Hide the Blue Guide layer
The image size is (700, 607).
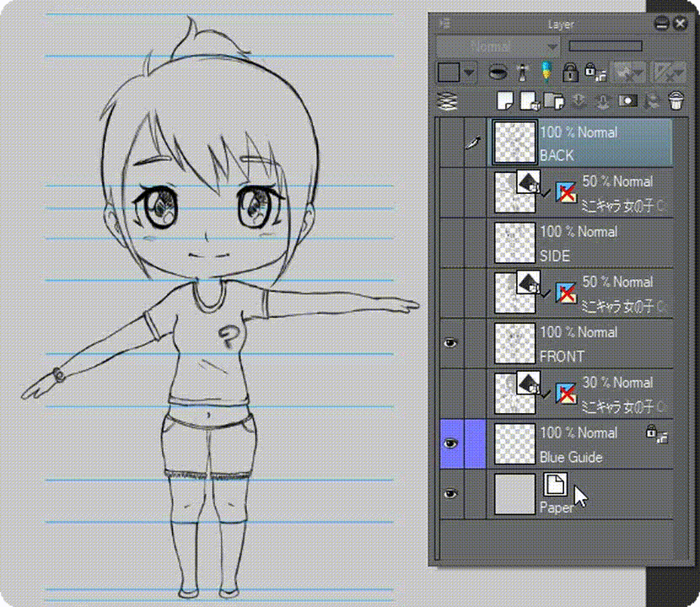click(x=451, y=444)
